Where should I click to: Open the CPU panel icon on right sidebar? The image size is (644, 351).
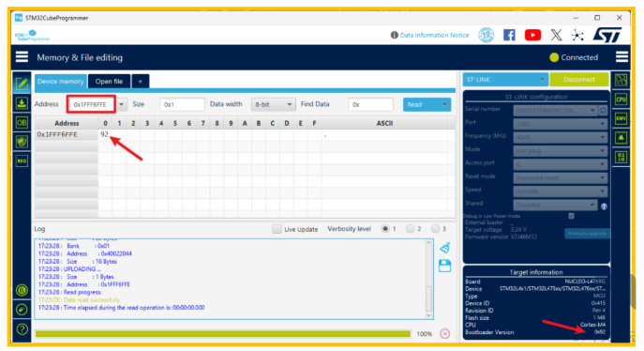(621, 99)
